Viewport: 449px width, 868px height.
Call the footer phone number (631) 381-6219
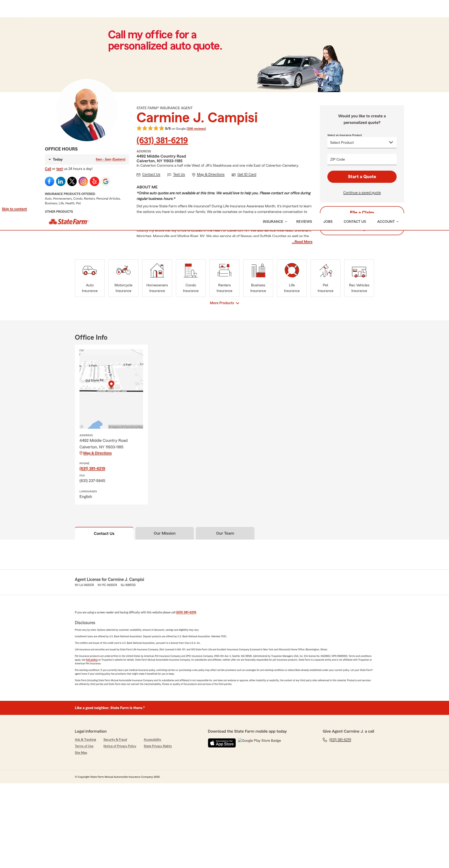[x=340, y=740]
